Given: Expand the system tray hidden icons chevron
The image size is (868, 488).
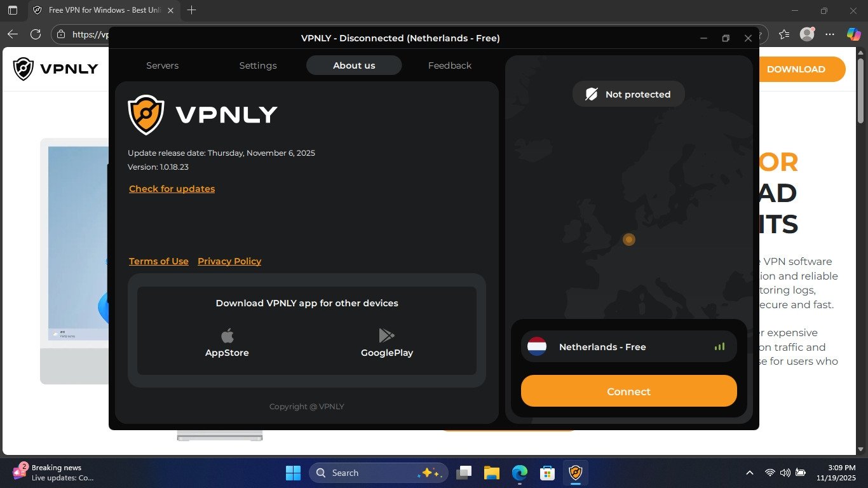Looking at the screenshot, I should (x=750, y=473).
